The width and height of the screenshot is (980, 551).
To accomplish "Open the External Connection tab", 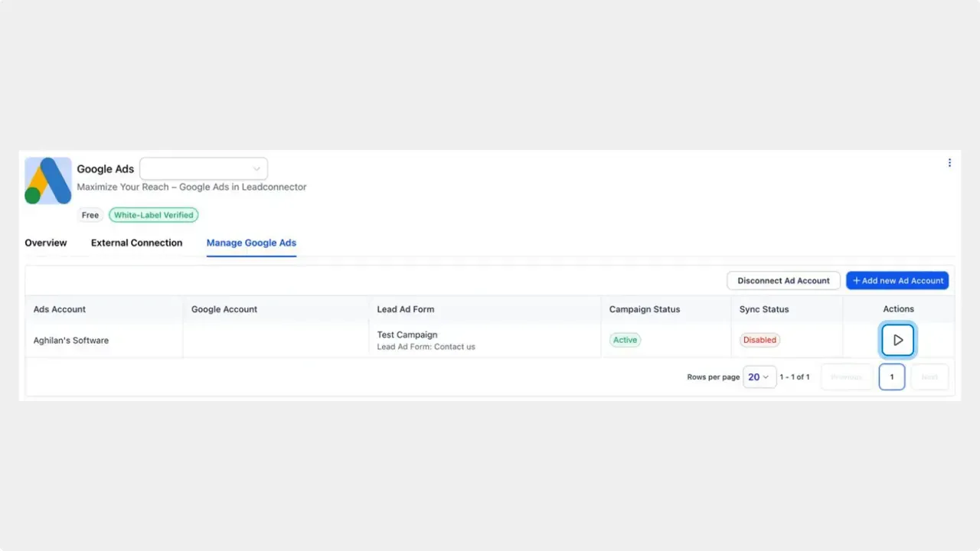I will pyautogui.click(x=136, y=243).
